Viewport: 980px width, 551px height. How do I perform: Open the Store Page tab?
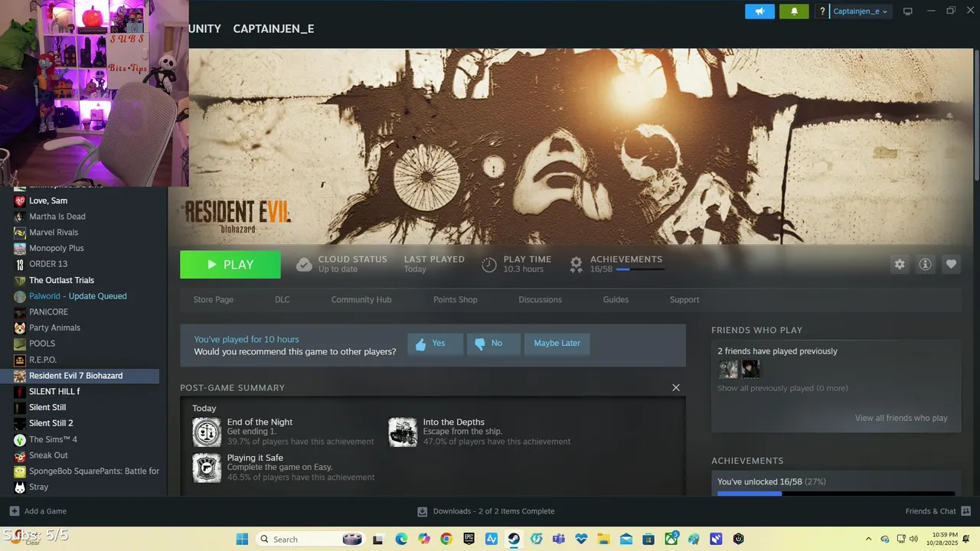(214, 300)
